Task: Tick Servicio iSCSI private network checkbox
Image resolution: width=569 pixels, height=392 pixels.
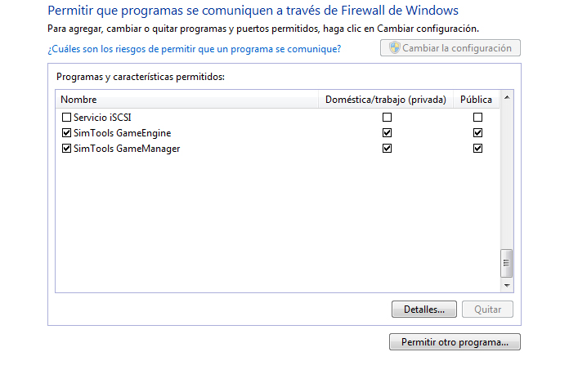Action: (x=388, y=118)
